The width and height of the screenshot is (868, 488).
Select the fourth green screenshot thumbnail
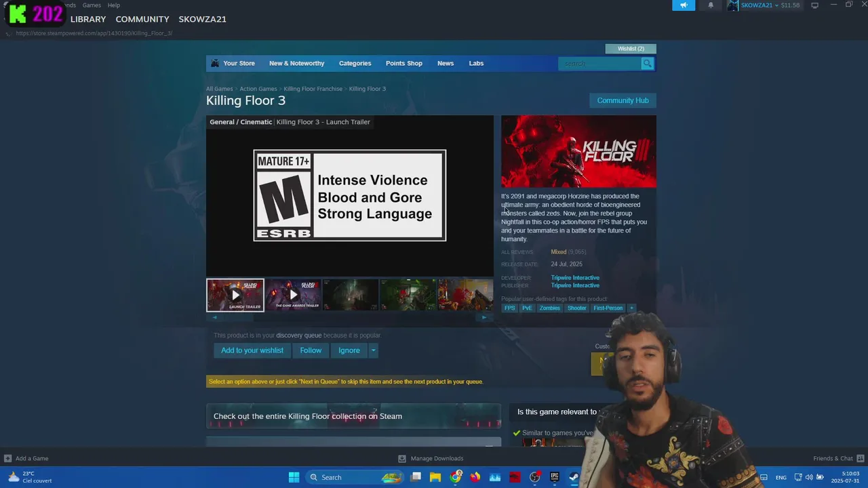pos(408,295)
